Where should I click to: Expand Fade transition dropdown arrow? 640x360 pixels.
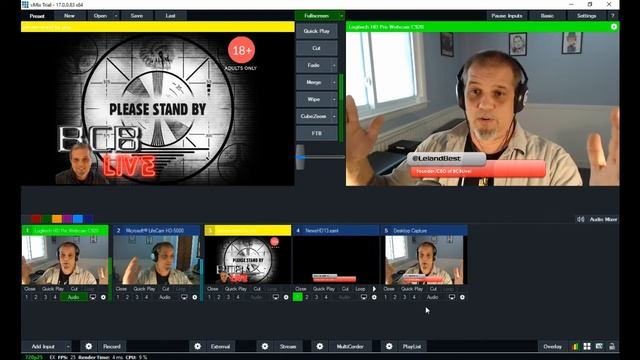[x=334, y=65]
